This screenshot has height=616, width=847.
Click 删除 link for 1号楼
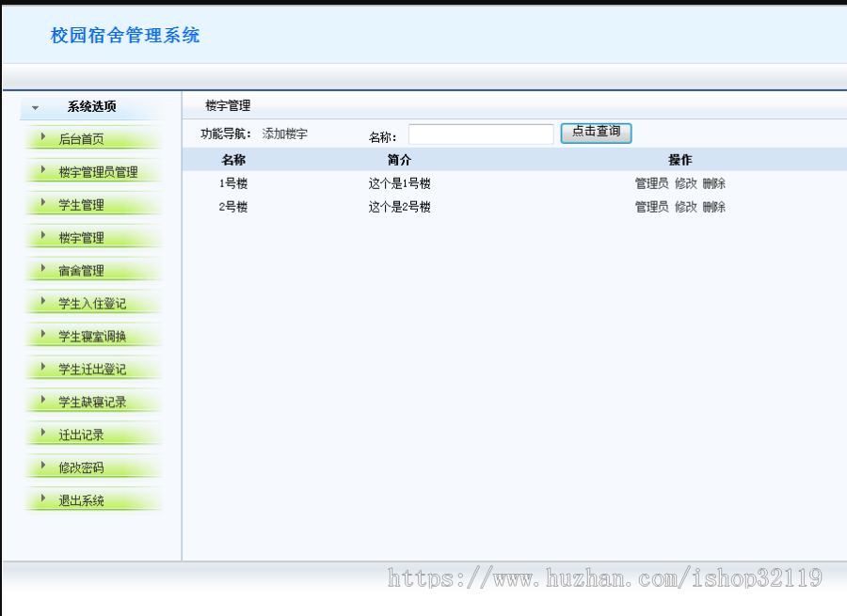tap(713, 183)
